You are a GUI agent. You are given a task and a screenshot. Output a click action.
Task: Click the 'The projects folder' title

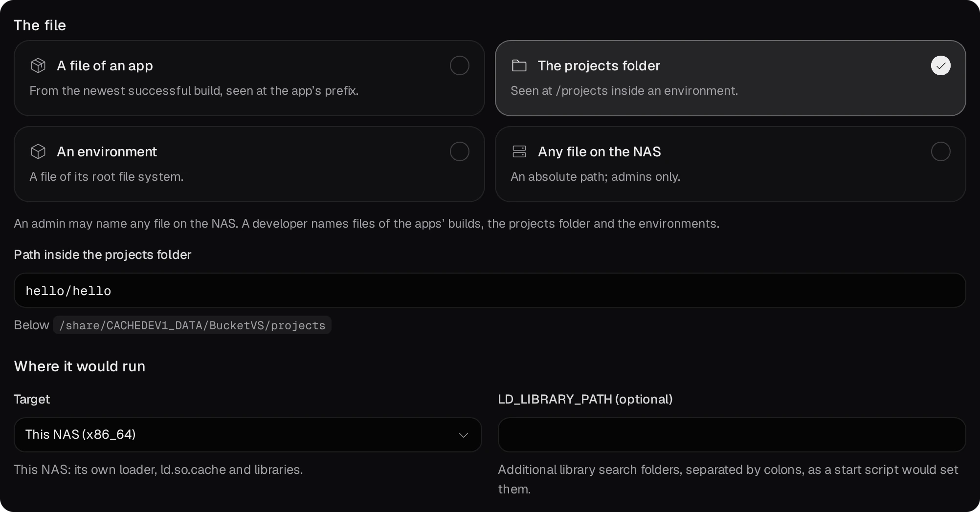coord(599,65)
